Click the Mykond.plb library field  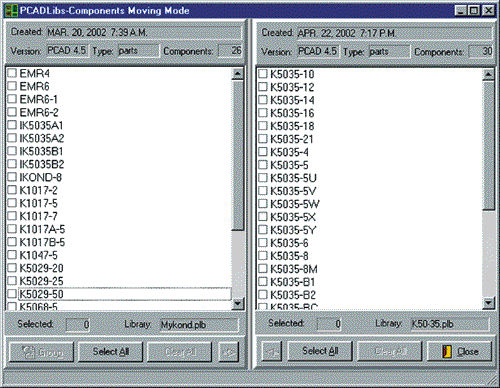[199, 325]
